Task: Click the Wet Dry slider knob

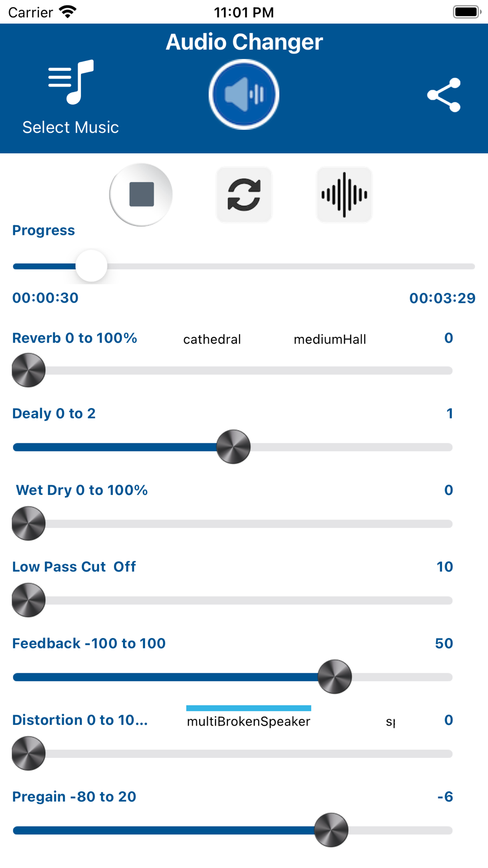Action: point(28,523)
